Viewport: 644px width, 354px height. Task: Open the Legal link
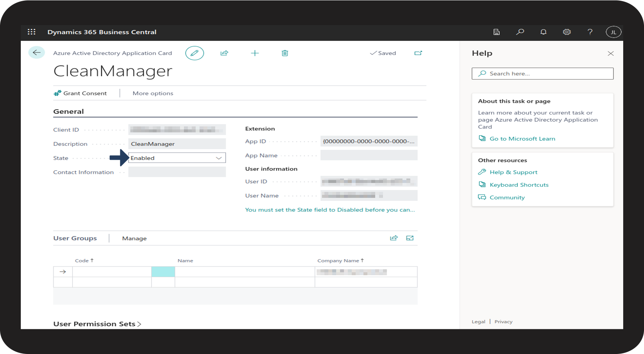point(479,322)
